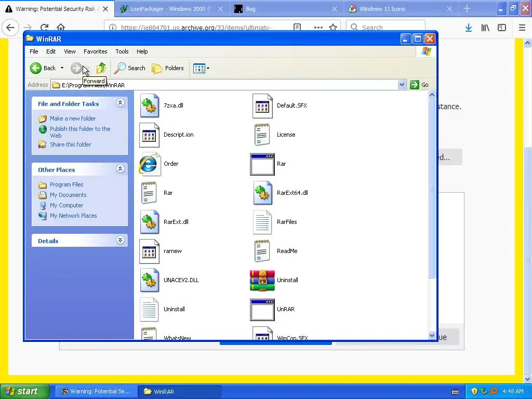Open the Tools menu
Screen dimensions: 532x399
point(122,51)
